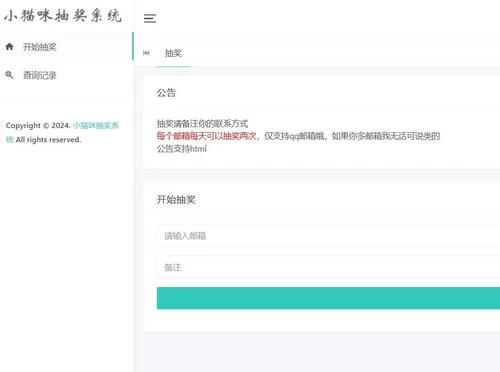Screen dimensions: 500x372
Task: Click the 开始抽奖 card heading
Action: tap(176, 200)
